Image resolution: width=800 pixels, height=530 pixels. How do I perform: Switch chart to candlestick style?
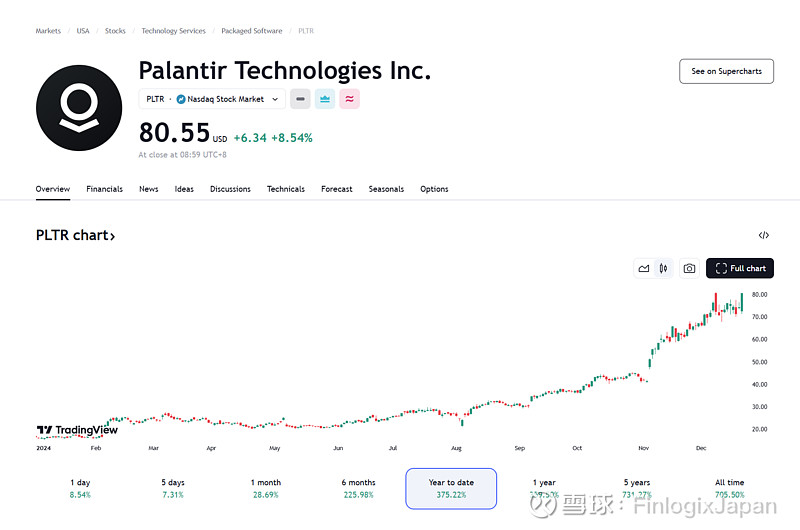[663, 268]
